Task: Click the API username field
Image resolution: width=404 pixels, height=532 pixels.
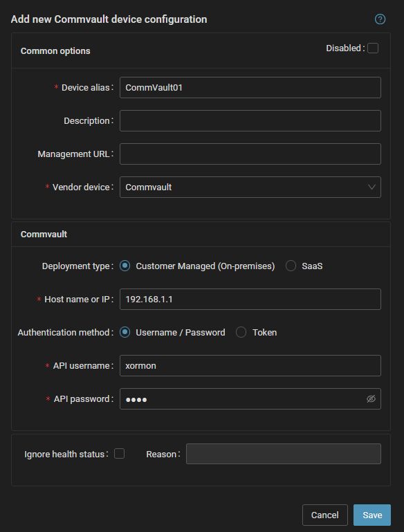Action: (x=250, y=365)
